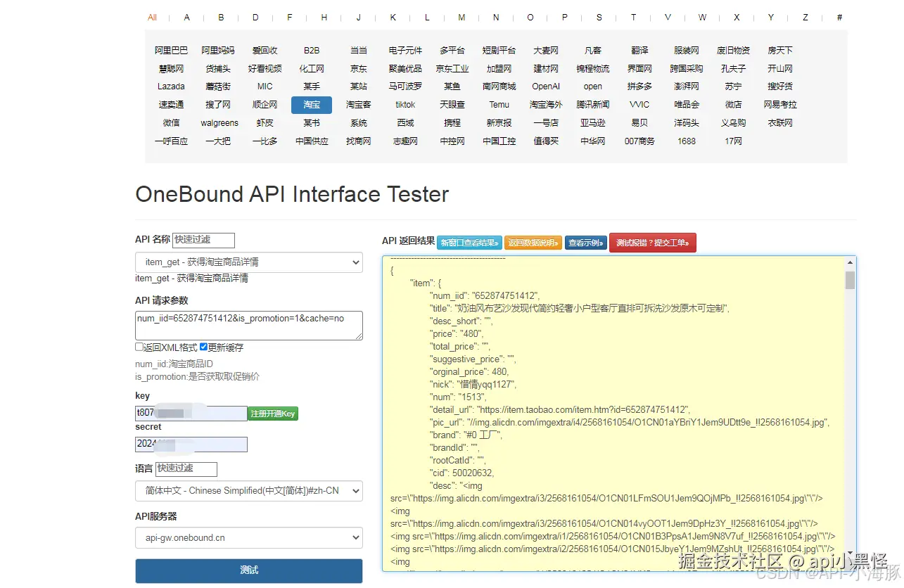
Task: Open the 易贝 platform link
Action: click(639, 122)
